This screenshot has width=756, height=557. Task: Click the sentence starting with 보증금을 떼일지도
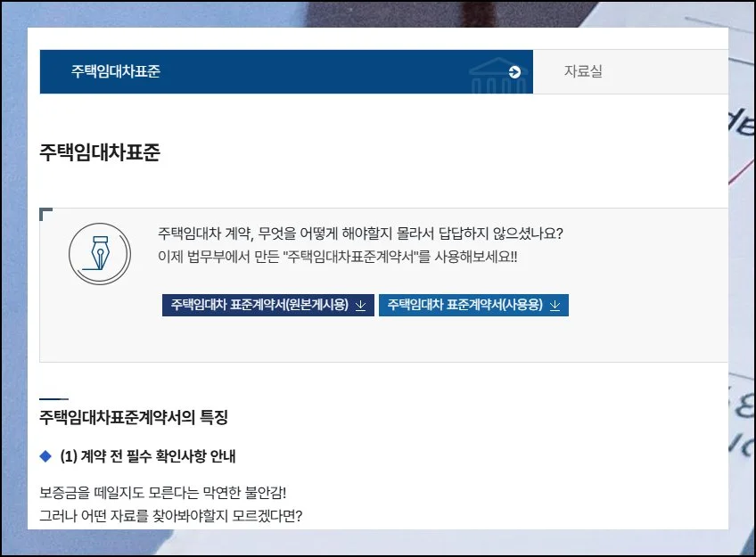coord(175,493)
